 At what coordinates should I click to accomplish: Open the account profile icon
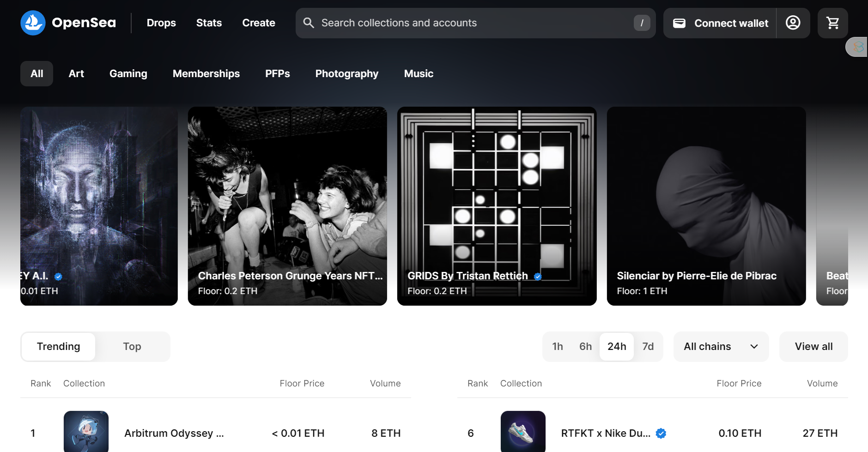pos(793,23)
